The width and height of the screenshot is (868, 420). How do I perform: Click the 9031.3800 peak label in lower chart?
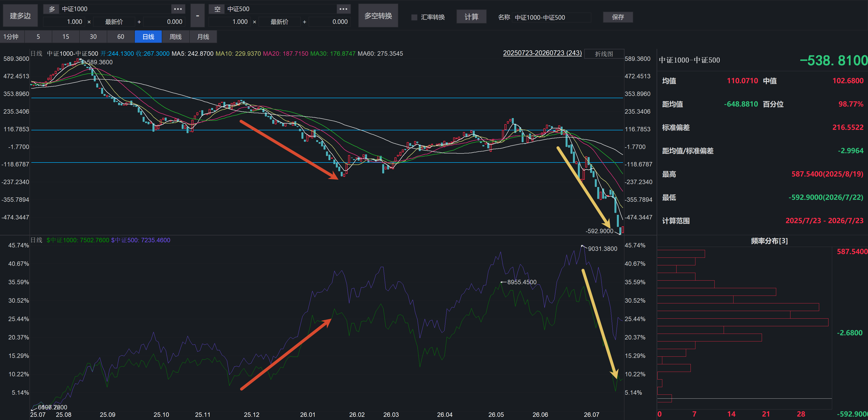[602, 249]
